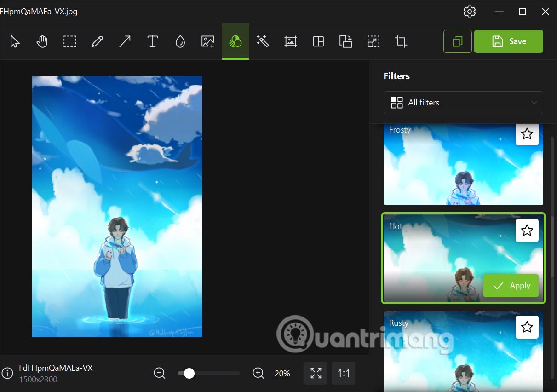Open the resize image tool
557x392 pixels.
[x=373, y=42]
